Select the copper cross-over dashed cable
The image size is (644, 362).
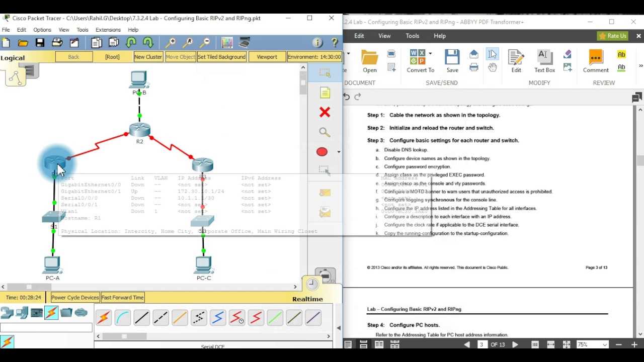[x=161, y=318]
